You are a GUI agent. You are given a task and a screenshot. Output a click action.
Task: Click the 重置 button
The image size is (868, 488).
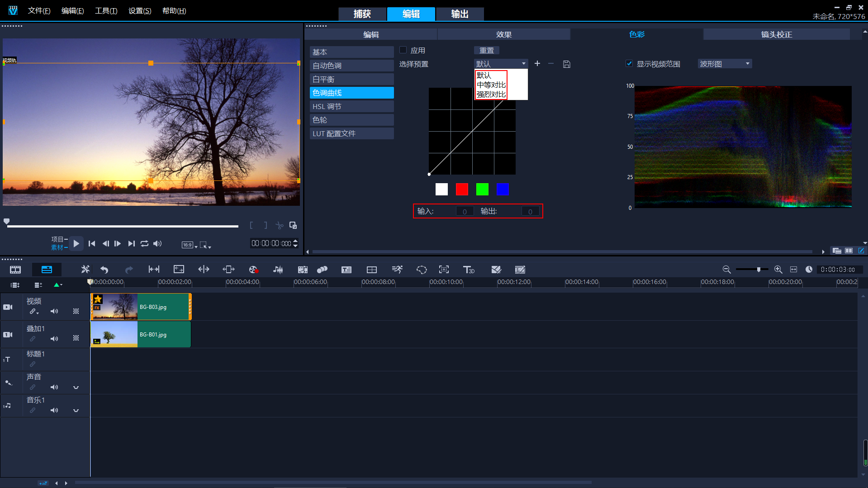click(x=487, y=50)
